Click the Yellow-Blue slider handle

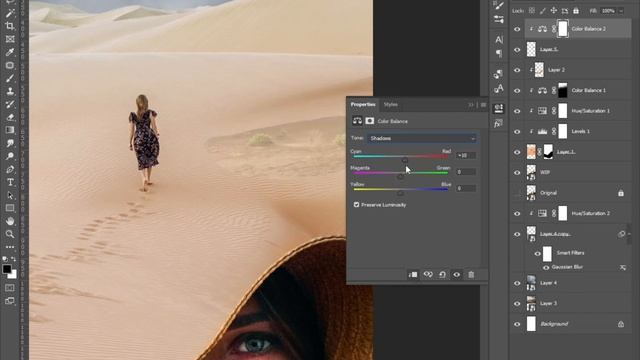tap(400, 193)
